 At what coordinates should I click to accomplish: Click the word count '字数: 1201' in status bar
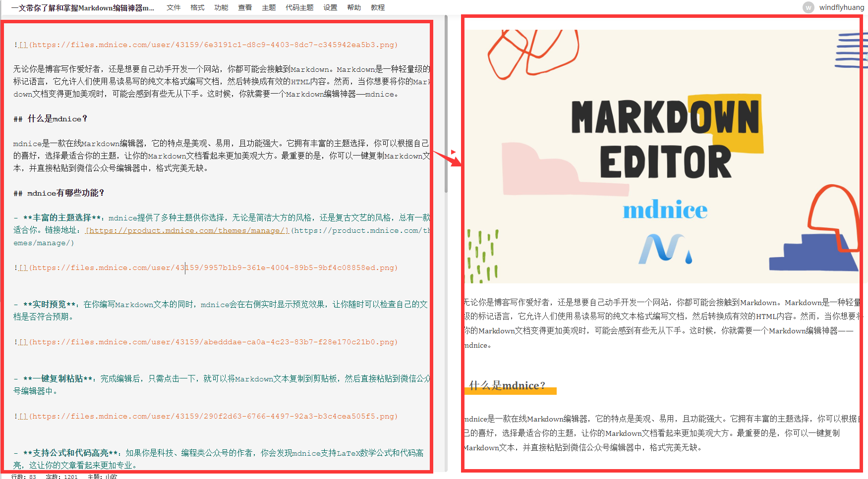pyautogui.click(x=61, y=477)
